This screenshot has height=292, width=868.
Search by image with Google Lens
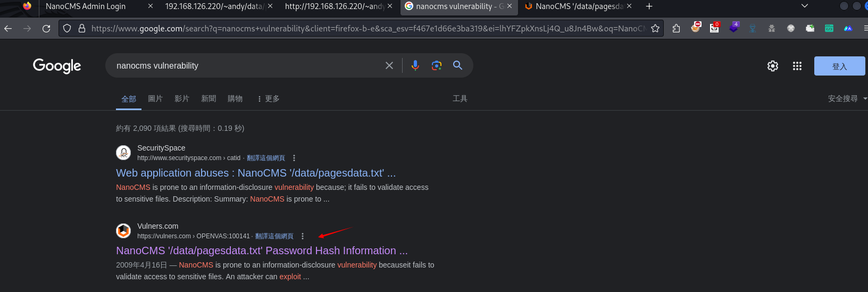pos(437,65)
